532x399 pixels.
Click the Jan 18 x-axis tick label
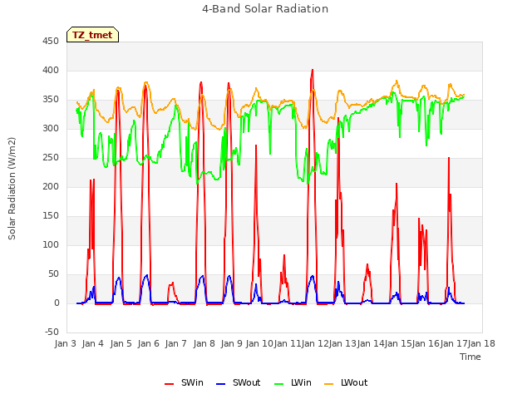481,343
